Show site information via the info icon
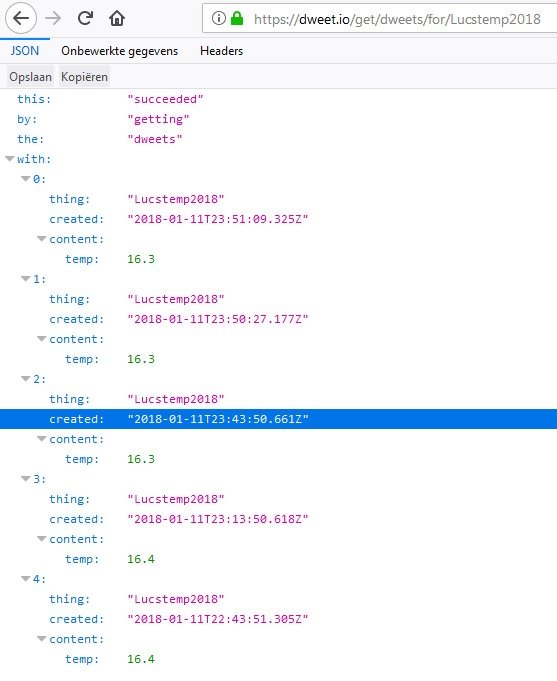 coord(219,18)
